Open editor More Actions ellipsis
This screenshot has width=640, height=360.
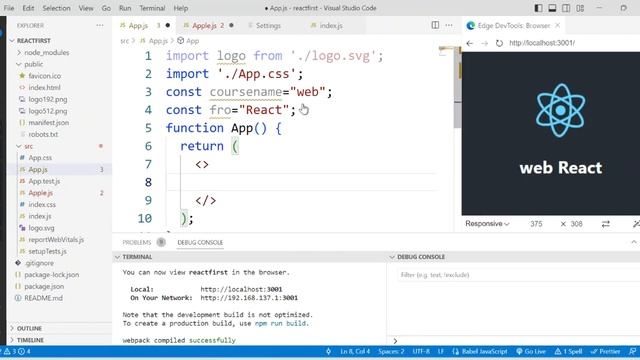(x=449, y=25)
